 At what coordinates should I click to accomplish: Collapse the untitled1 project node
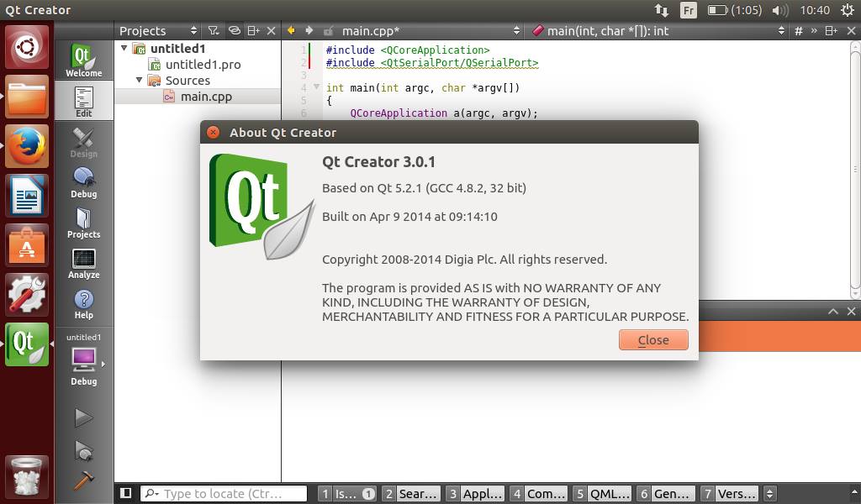pos(124,48)
